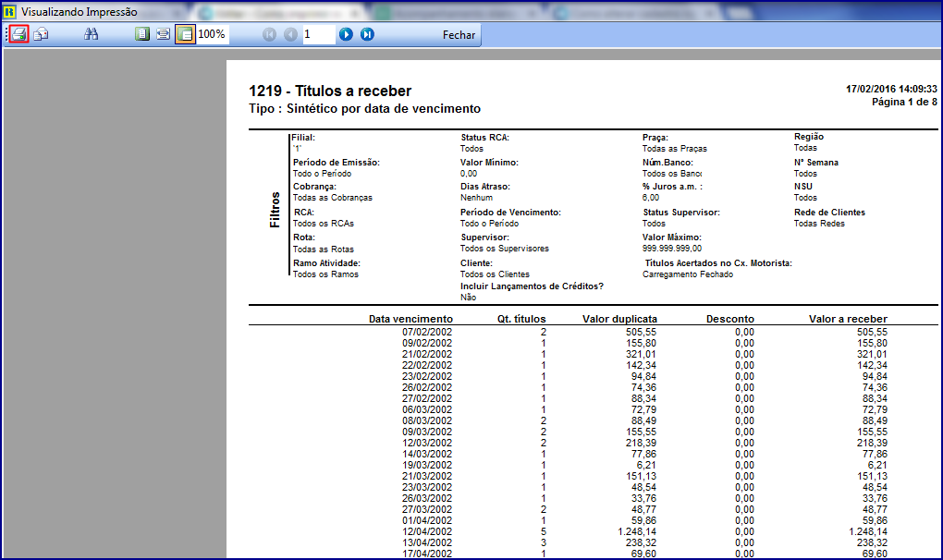
Task: Click '% Juros a.m. :' label
Action: click(672, 187)
